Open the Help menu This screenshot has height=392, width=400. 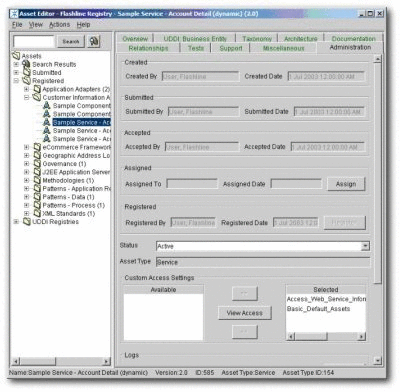[83, 25]
